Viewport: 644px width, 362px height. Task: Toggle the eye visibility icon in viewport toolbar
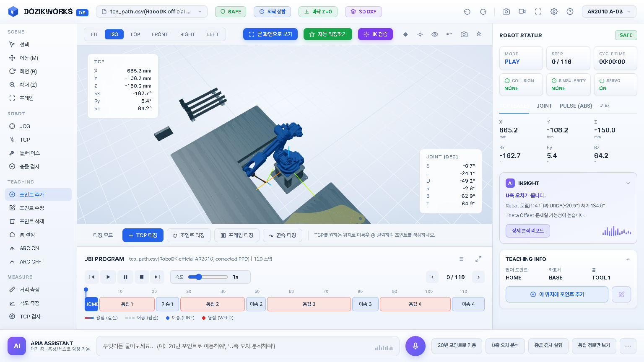pos(435,34)
